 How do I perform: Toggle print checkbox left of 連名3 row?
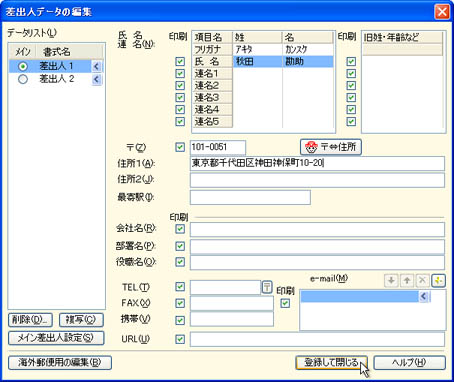[x=180, y=97]
